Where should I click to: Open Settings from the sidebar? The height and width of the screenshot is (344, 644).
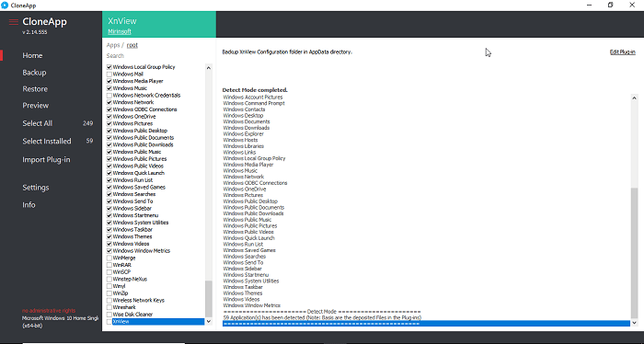click(x=36, y=188)
